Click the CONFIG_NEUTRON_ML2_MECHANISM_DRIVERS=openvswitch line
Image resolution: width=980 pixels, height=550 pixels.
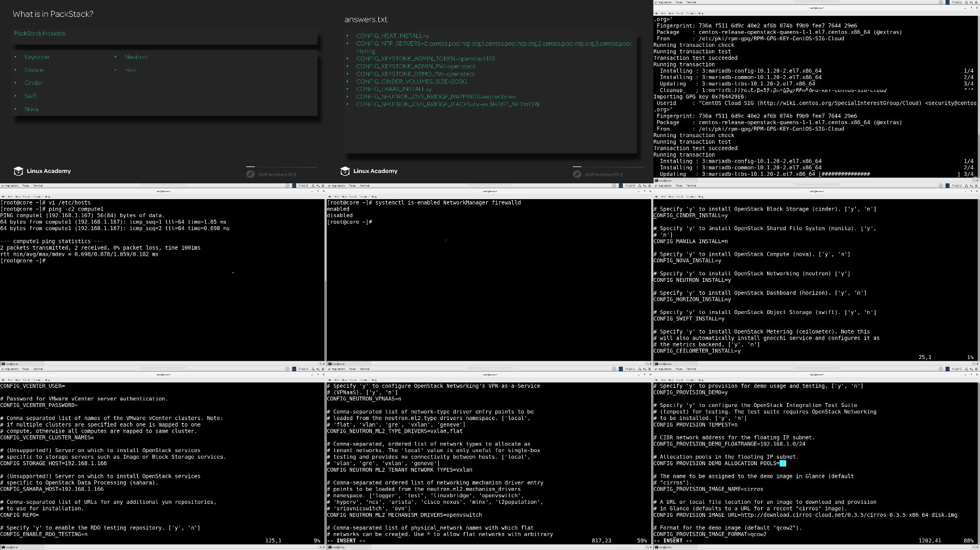(405, 515)
